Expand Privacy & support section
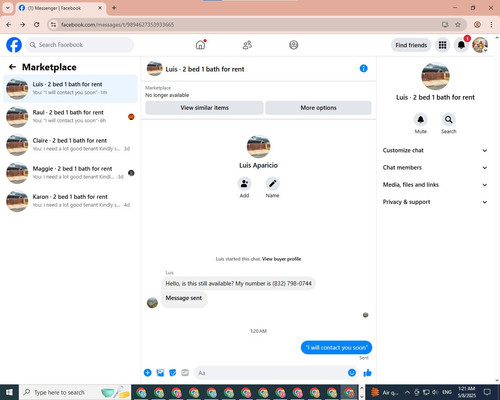Image resolution: width=500 pixels, height=400 pixels. [435, 202]
